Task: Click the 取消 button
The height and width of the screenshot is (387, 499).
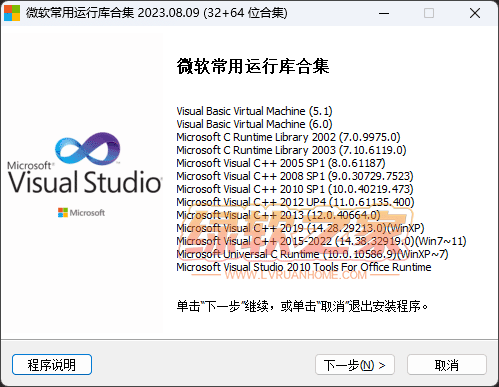Action: click(x=446, y=365)
